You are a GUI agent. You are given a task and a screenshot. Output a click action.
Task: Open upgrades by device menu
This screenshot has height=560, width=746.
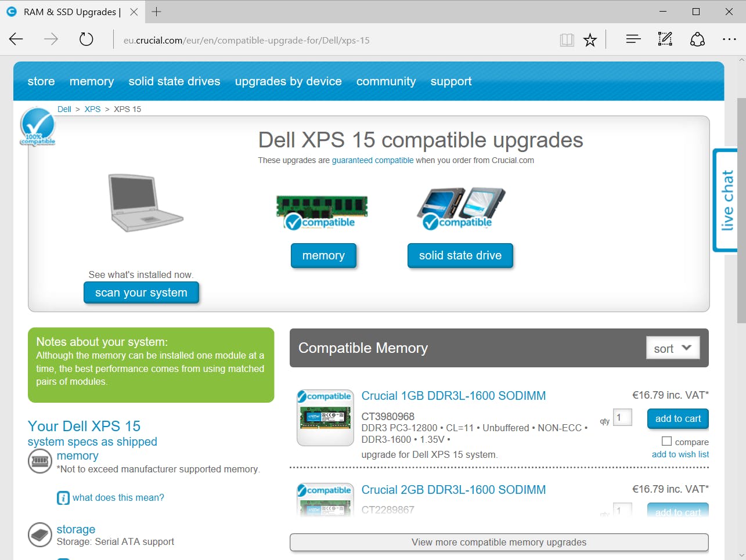pos(289,81)
